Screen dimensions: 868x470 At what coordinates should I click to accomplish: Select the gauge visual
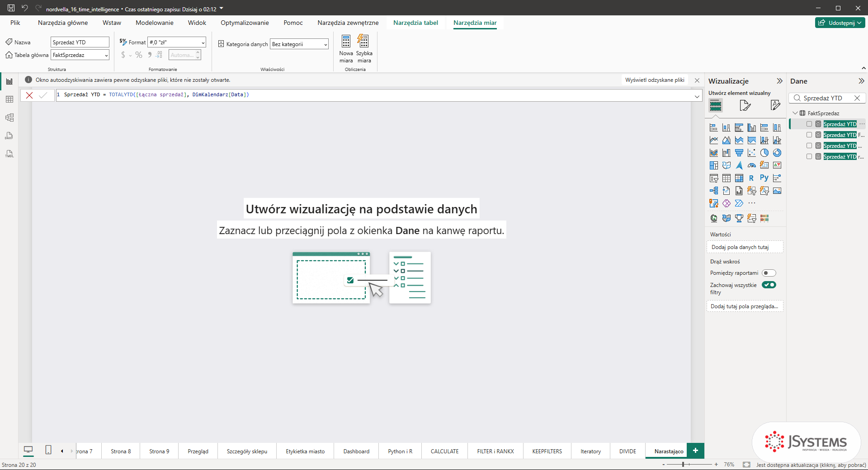click(x=752, y=165)
